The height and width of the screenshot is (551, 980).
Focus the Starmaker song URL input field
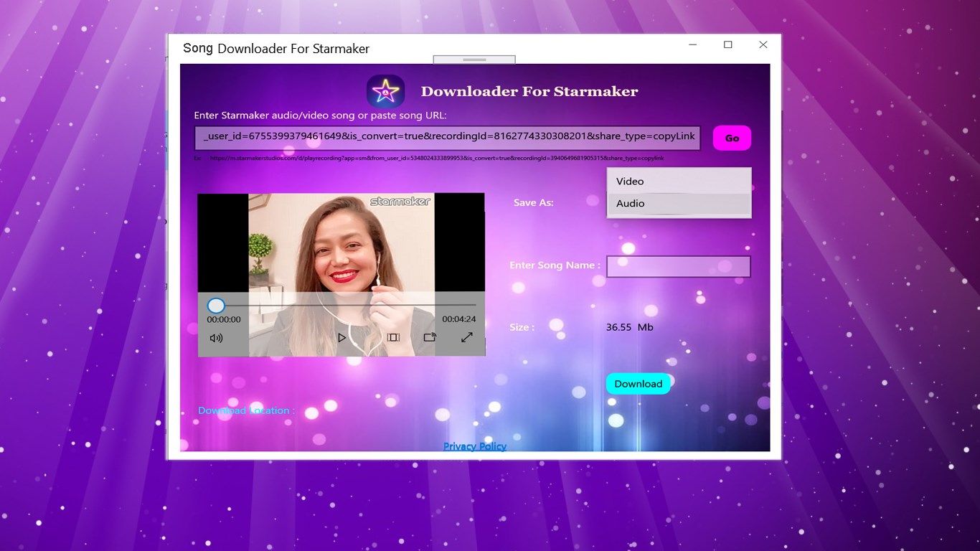pyautogui.click(x=447, y=138)
